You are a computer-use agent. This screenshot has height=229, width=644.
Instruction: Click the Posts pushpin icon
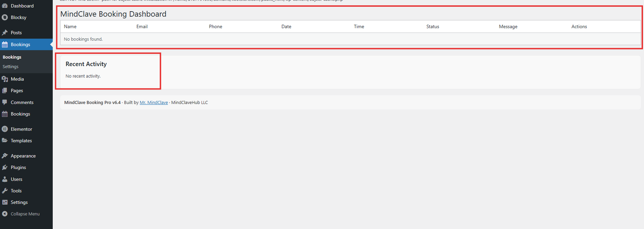pyautogui.click(x=5, y=33)
